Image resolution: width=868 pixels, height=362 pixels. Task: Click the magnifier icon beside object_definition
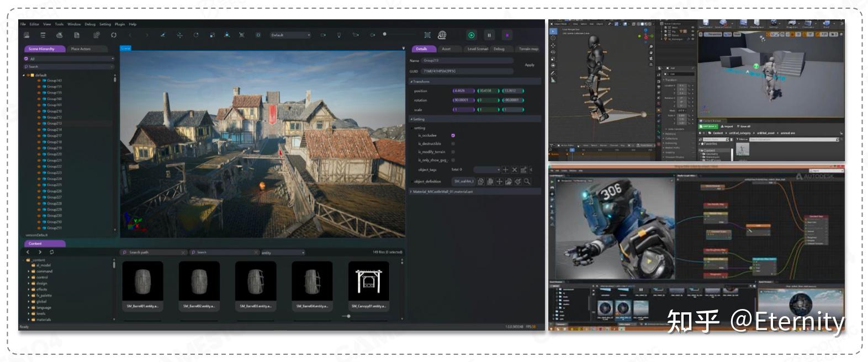coord(527,181)
